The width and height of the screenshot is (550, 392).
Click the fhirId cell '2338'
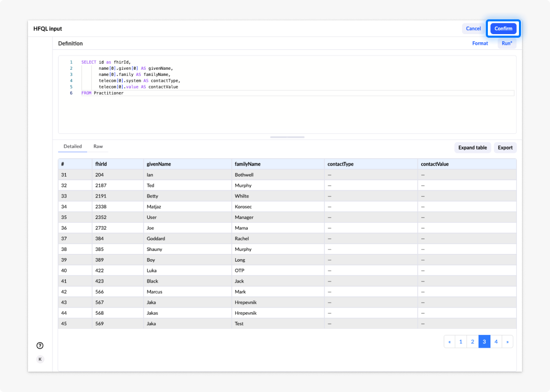pyautogui.click(x=118, y=207)
